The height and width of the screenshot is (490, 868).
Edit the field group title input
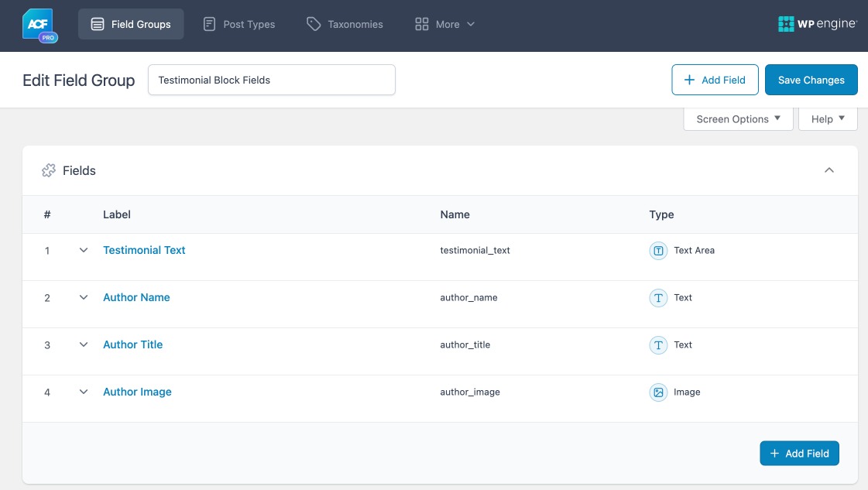(271, 80)
